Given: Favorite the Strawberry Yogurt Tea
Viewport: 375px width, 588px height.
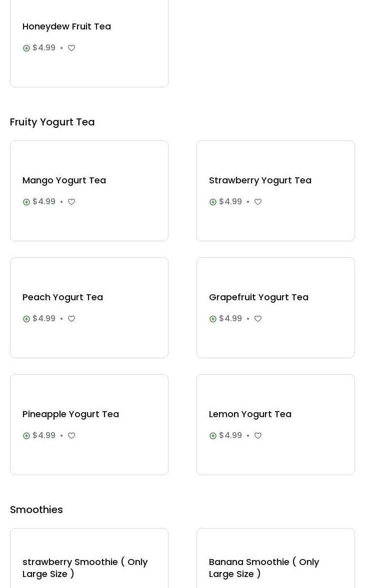Looking at the screenshot, I should coord(258,202).
